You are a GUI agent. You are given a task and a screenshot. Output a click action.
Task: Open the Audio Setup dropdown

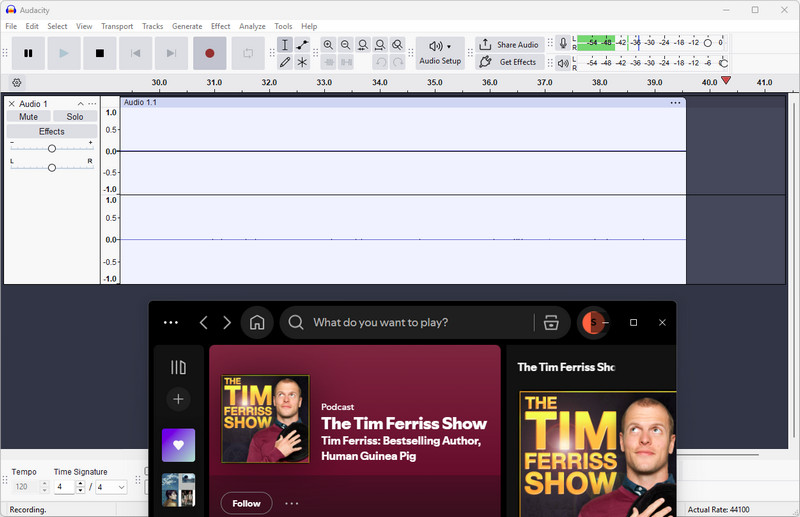click(439, 53)
